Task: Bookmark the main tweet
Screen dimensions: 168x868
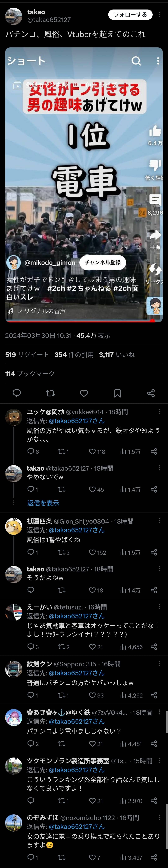Action: tap(117, 393)
